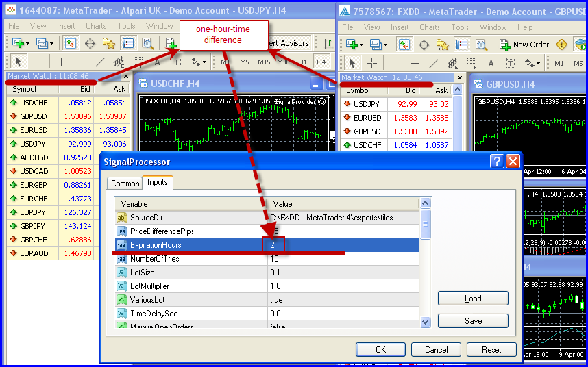588x367 pixels.
Task: Select crosshair tool in FXDD window
Action: click(371, 63)
